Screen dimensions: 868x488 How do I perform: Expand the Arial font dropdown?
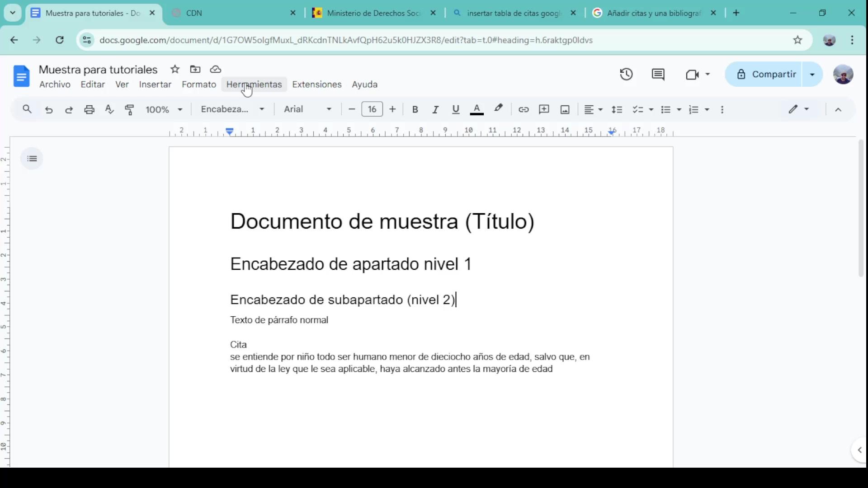pyautogui.click(x=307, y=109)
